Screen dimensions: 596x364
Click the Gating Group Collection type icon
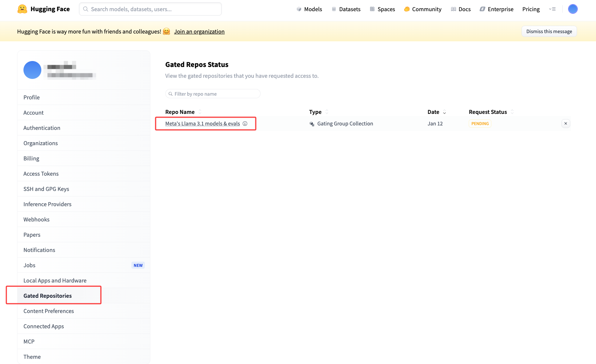click(x=312, y=124)
